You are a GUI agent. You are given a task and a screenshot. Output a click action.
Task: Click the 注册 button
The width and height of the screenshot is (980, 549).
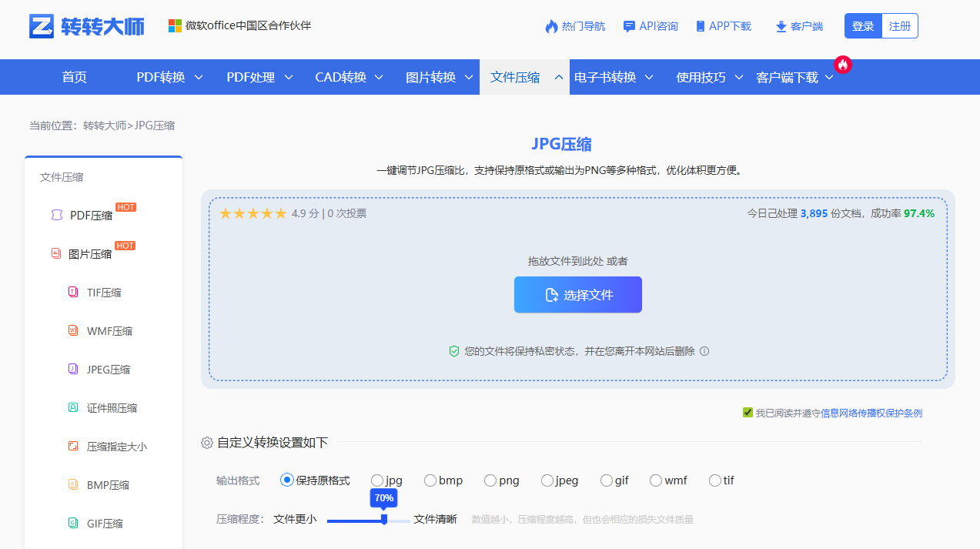(x=900, y=26)
